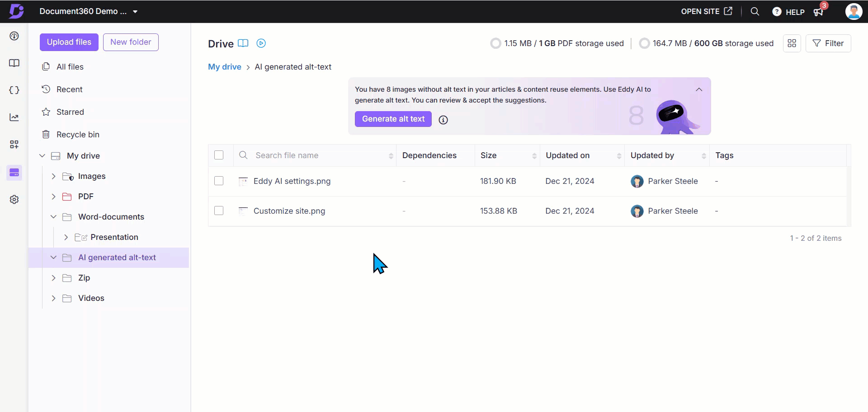Click the Drive help book icon
Viewport: 868px width, 412px height.
pyautogui.click(x=243, y=43)
